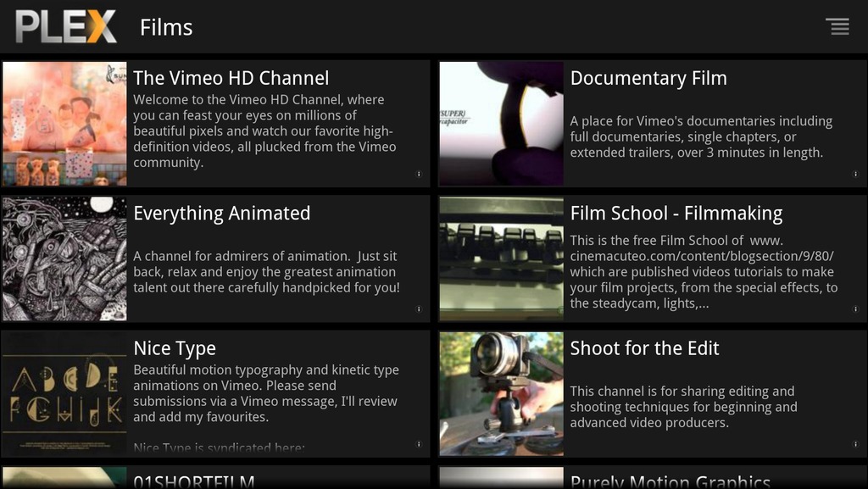The height and width of the screenshot is (489, 868).
Task: Click the Films section heading
Action: tap(166, 27)
